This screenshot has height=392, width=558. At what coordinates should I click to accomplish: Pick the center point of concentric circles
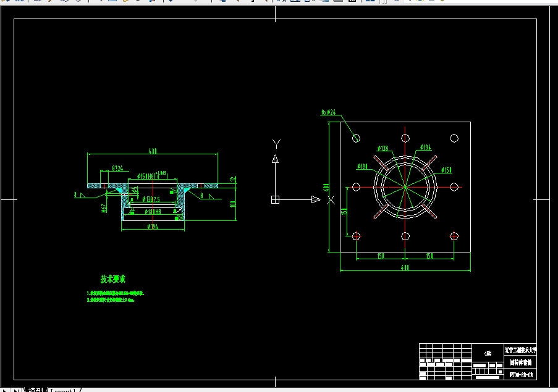tap(405, 187)
